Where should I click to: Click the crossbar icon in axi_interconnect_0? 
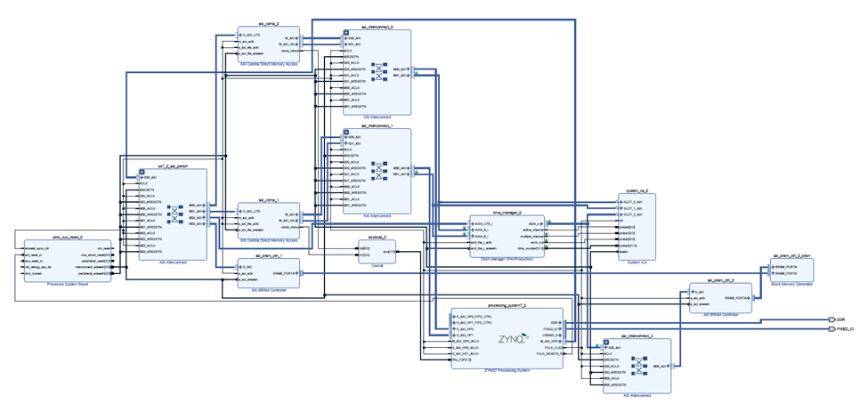click(x=378, y=72)
